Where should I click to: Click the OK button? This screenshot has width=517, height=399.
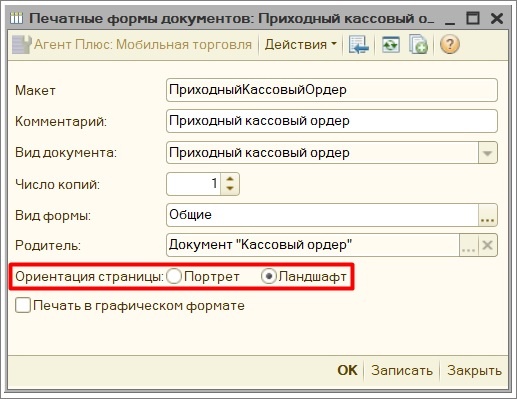[347, 370]
